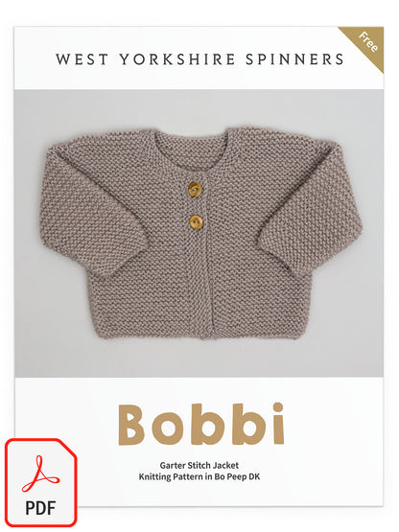Click the black PDF label text

[40, 508]
